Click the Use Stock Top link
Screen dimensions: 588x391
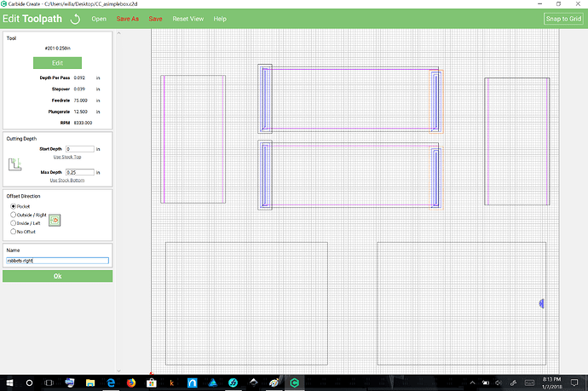67,157
